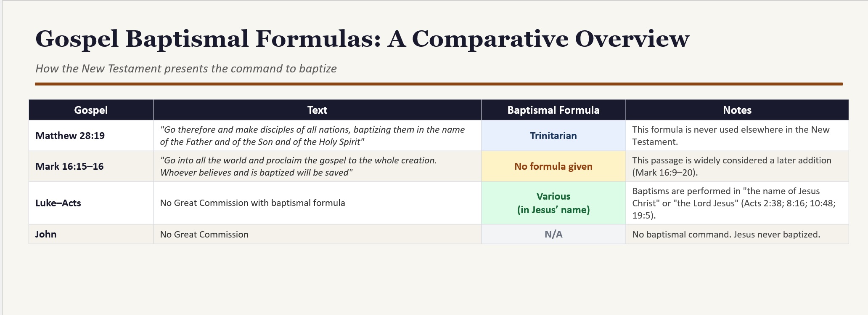Screen dimensions: 868x315
Task: Select the green "Various (in Jesus' name)" cell
Action: (x=553, y=203)
